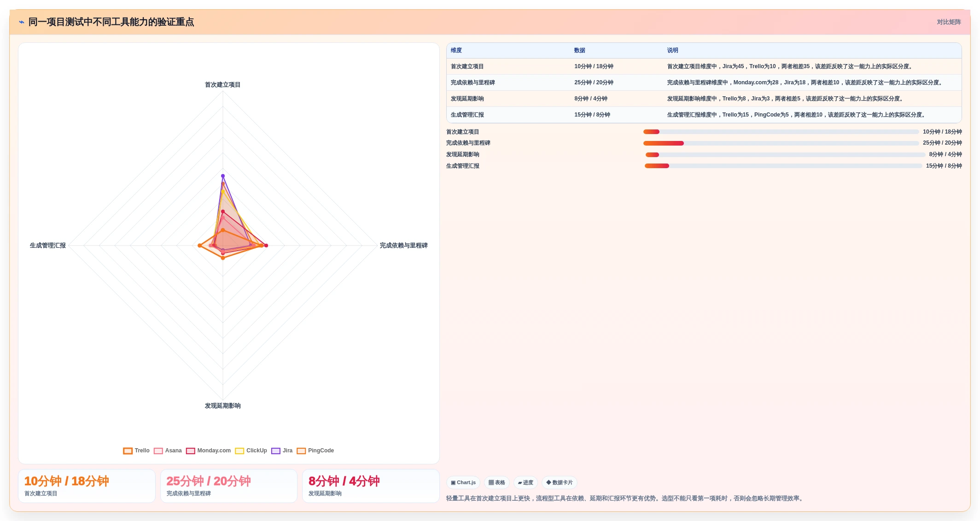
Task: Click the 完成依赖与里程碑 progress bar
Action: click(781, 143)
